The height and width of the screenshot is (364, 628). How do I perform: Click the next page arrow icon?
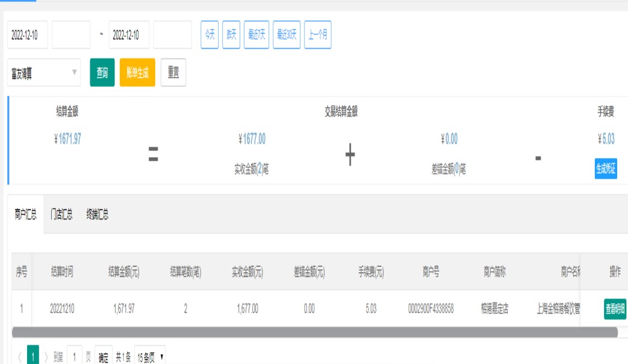coord(46,357)
